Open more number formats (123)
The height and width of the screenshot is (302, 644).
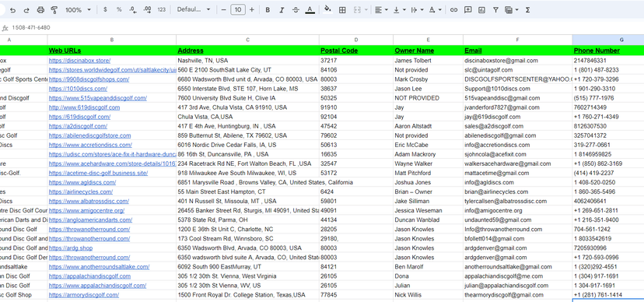(x=162, y=10)
